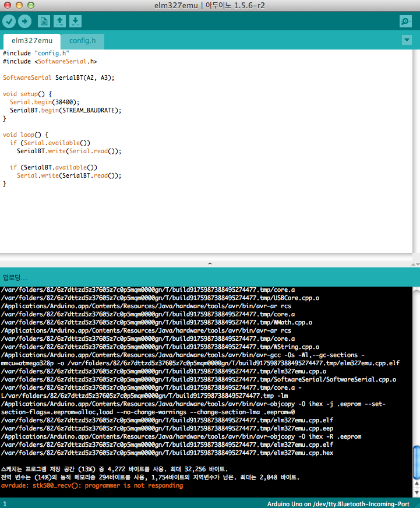The width and height of the screenshot is (420, 508).
Task: Click the window zoom green button
Action: [x=31, y=5]
